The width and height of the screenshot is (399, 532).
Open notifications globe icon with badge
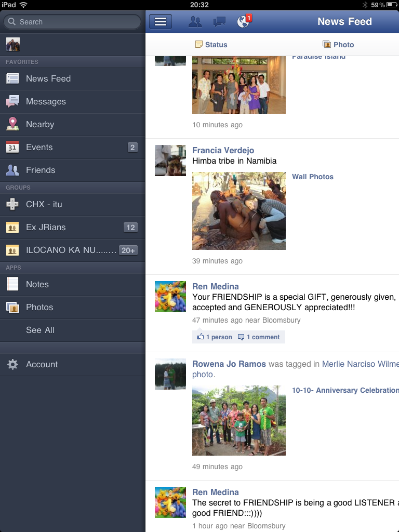coord(244,21)
